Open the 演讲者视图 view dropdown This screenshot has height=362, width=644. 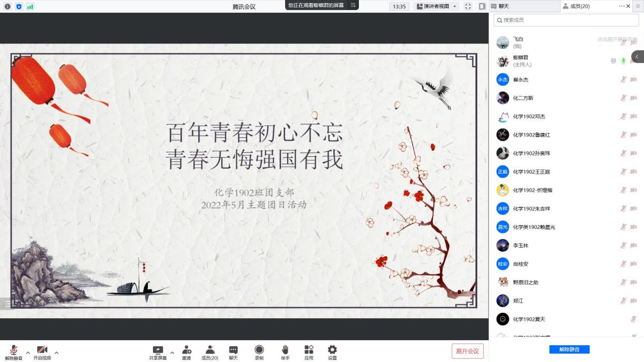437,7
